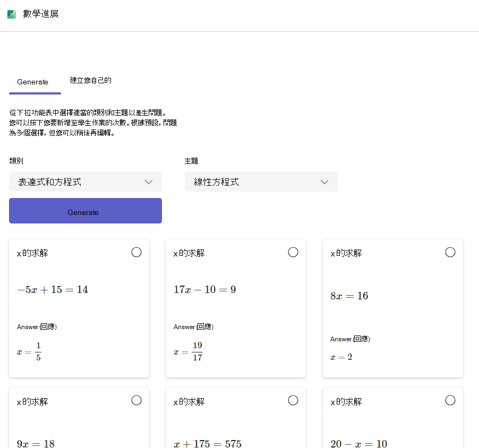
Task: Click the equation x + 175 = 575
Action: [x=208, y=443]
